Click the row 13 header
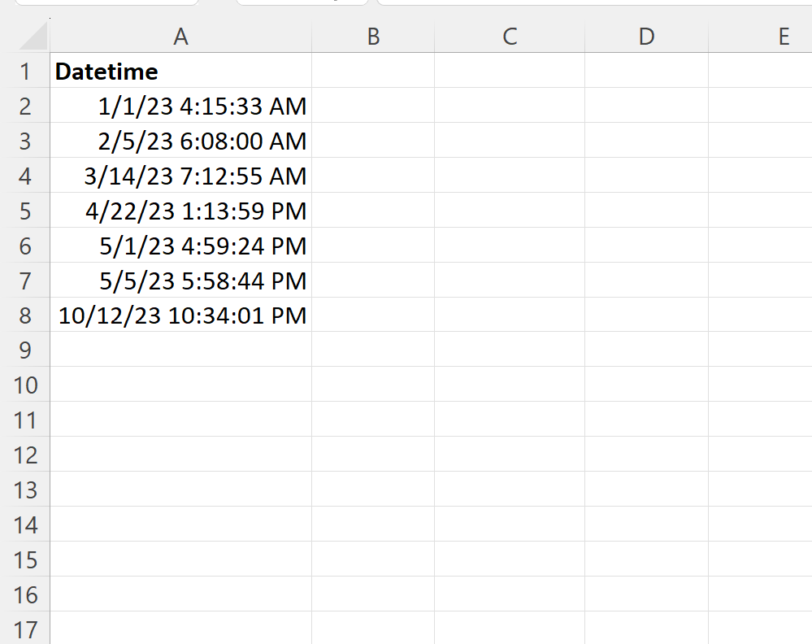This screenshot has height=644, width=812. tap(24, 490)
